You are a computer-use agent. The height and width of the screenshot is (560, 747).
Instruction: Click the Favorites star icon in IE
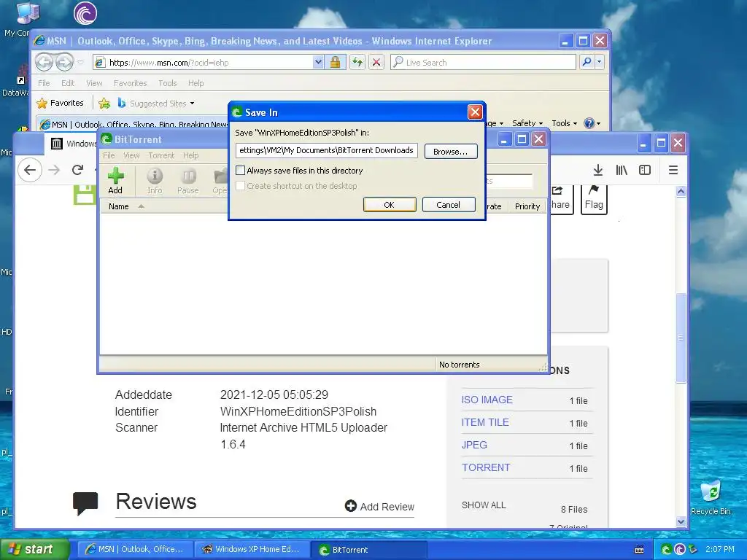pyautogui.click(x=42, y=104)
